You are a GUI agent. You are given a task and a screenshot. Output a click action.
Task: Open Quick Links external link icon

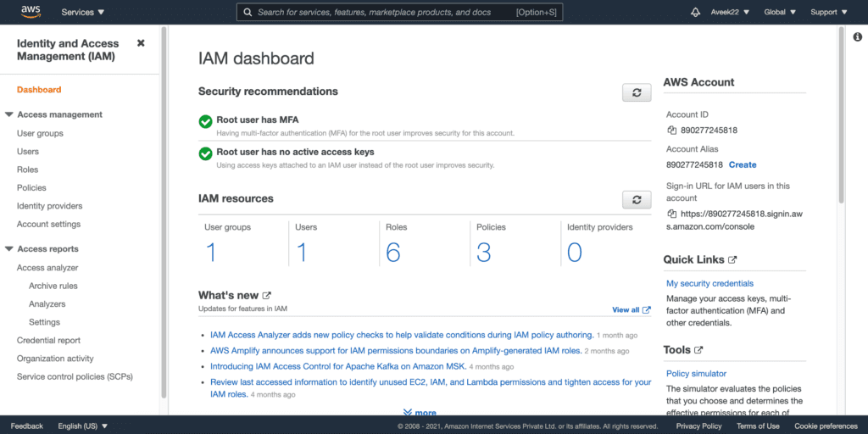click(x=732, y=259)
